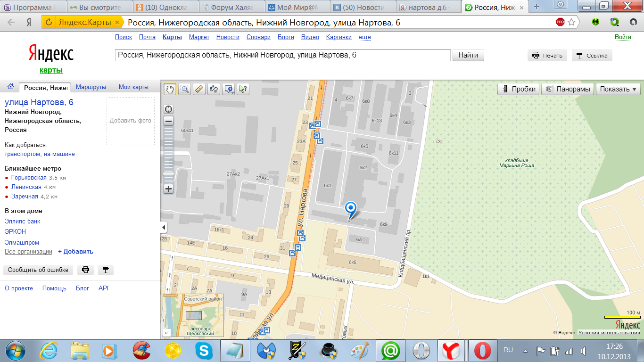Viewport: 644px width, 362px height.
Task: Zoom in with the plus button
Action: click(168, 189)
